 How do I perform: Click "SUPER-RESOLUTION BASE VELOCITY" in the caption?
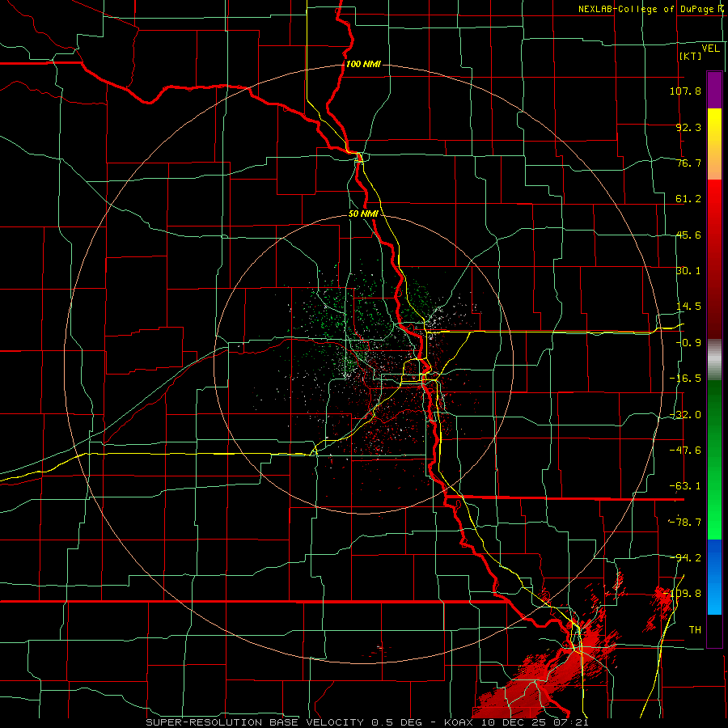coord(255,722)
